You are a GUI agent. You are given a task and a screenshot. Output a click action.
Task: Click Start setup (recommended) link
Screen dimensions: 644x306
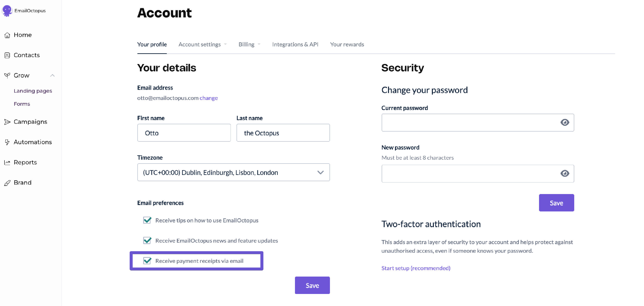point(416,268)
